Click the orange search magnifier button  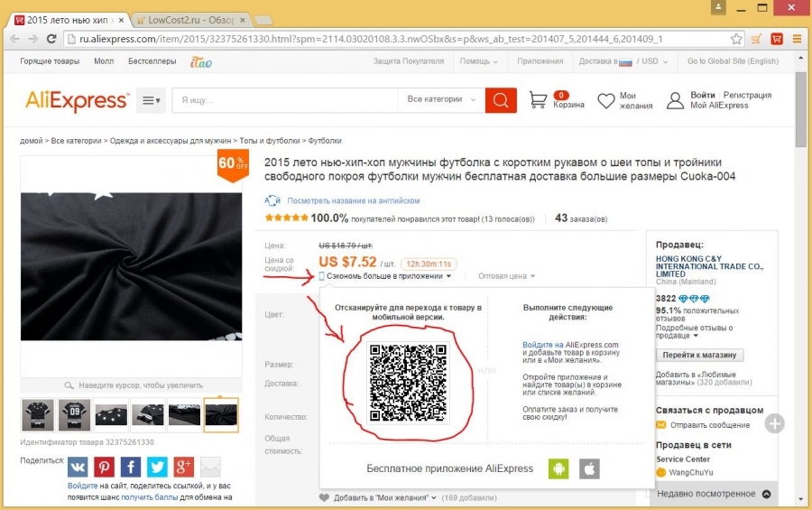pos(501,100)
